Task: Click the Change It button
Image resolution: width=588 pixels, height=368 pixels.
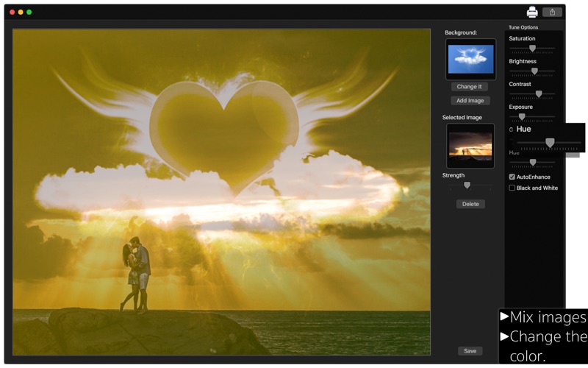Action: 470,87
